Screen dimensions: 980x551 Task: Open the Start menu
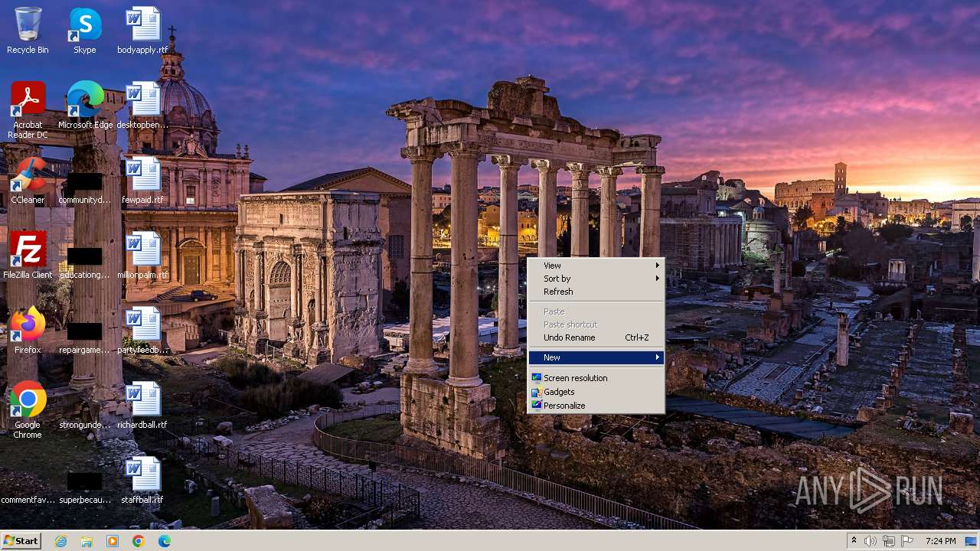point(21,541)
